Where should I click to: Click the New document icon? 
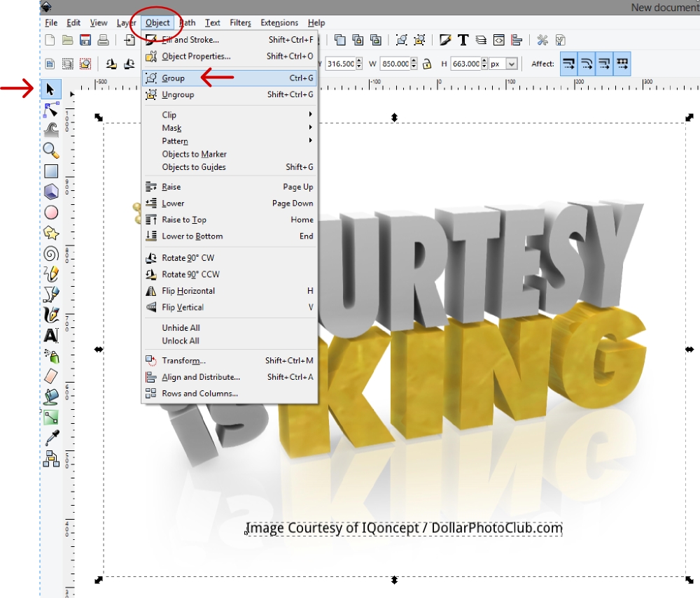click(x=50, y=40)
